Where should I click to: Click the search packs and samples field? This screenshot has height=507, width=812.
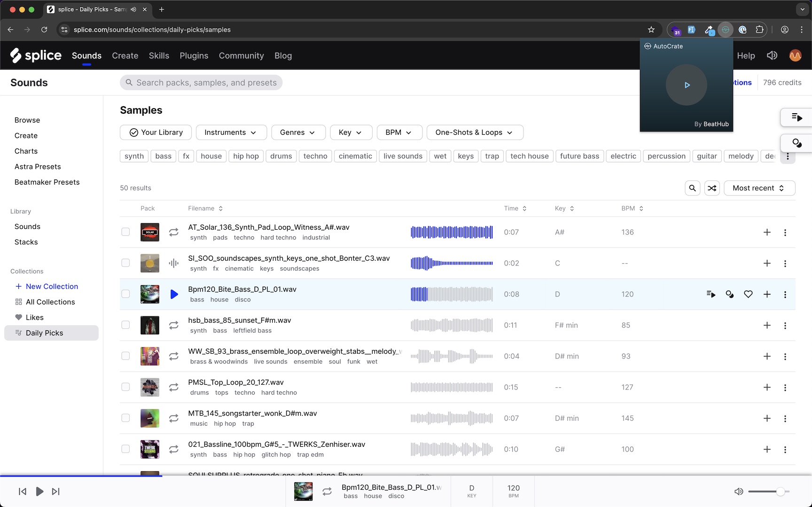point(206,83)
